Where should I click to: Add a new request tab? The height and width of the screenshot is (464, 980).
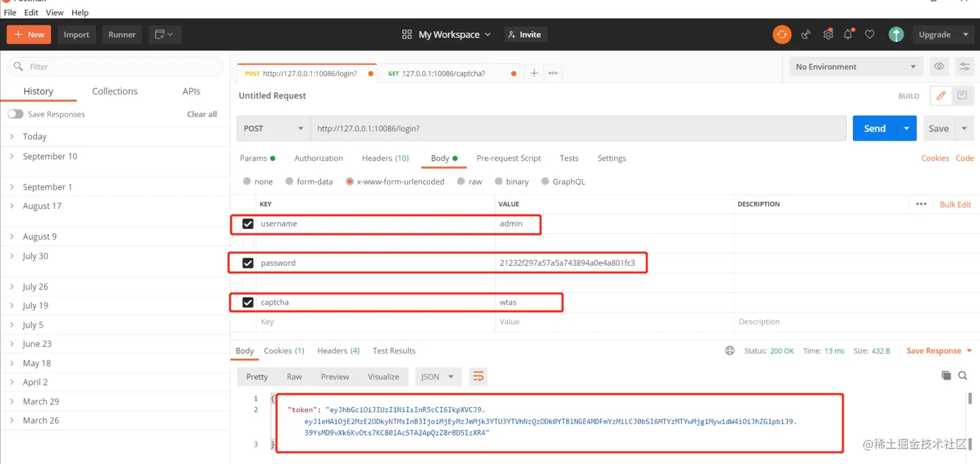[534, 73]
